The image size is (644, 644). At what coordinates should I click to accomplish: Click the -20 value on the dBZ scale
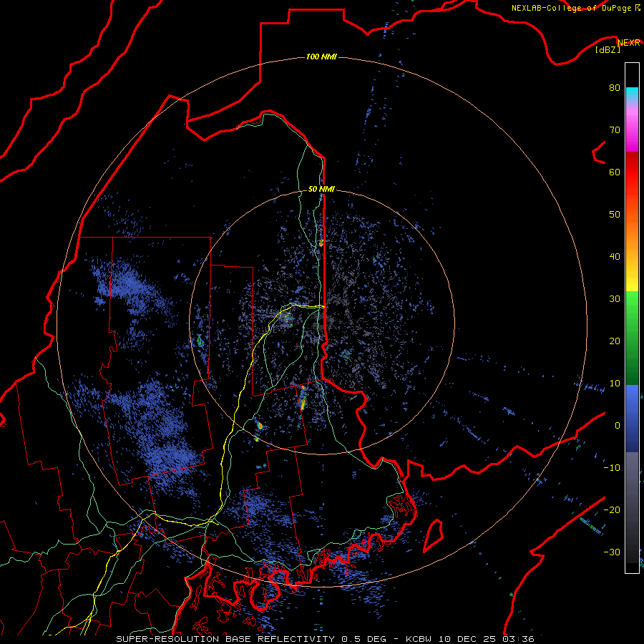point(612,510)
